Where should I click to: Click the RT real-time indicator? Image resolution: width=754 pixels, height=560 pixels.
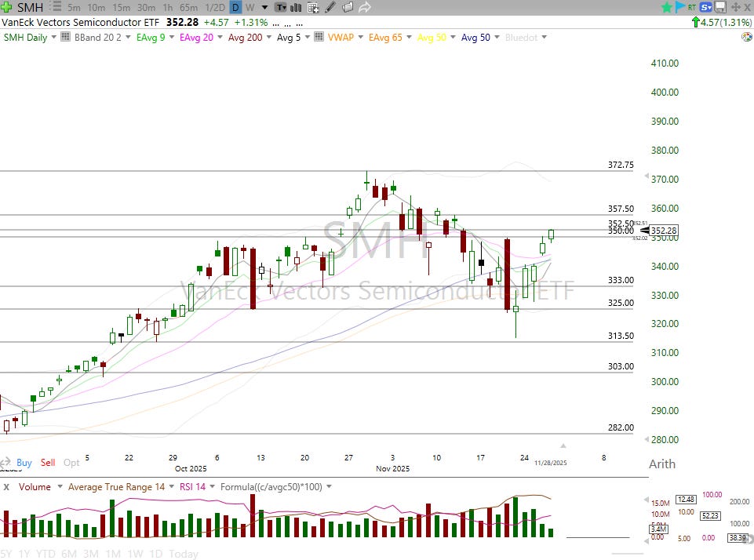tap(692, 7)
